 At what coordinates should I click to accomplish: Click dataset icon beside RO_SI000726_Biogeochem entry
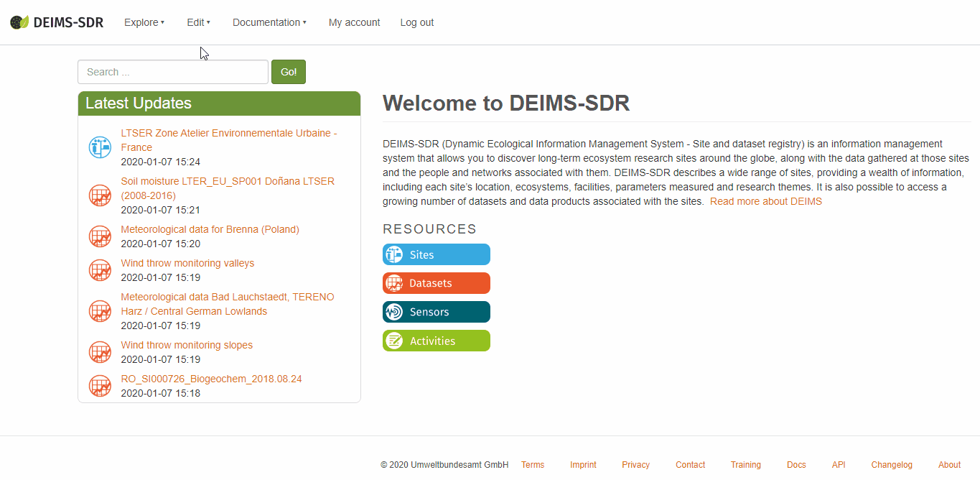coord(100,386)
